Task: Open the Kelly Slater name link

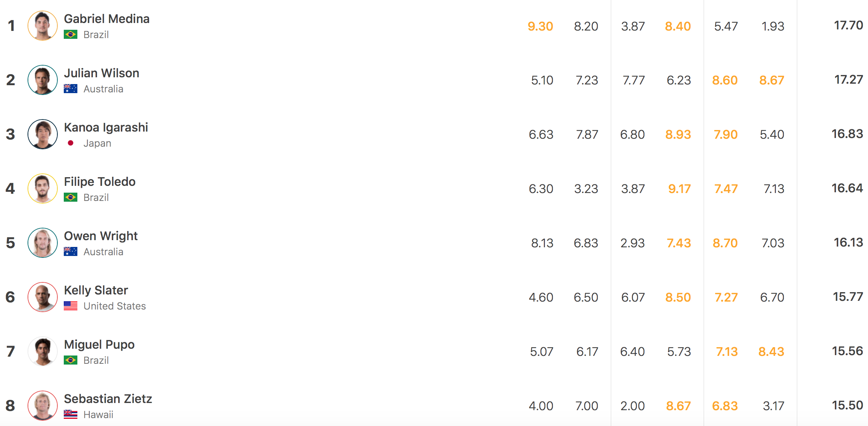Action: click(x=96, y=290)
